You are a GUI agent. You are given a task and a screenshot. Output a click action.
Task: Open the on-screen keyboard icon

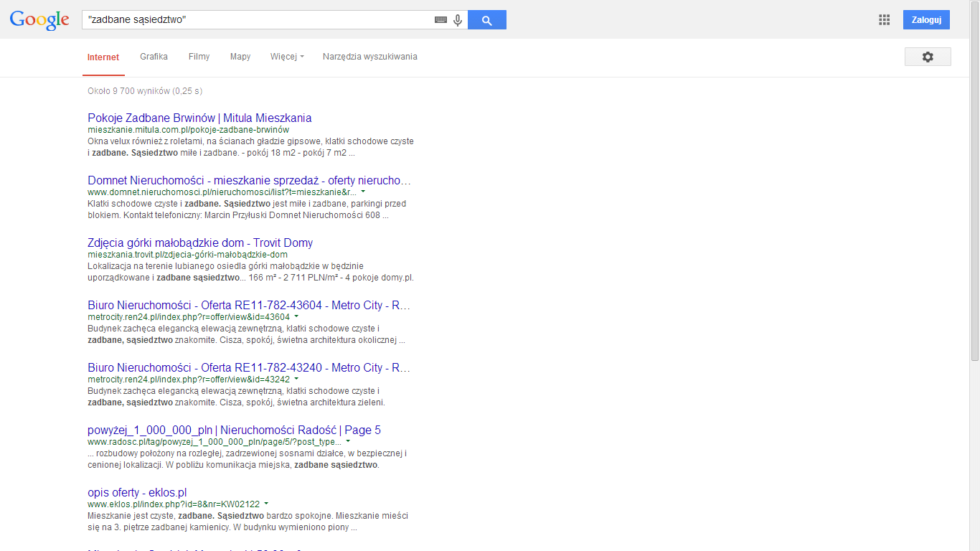440,20
